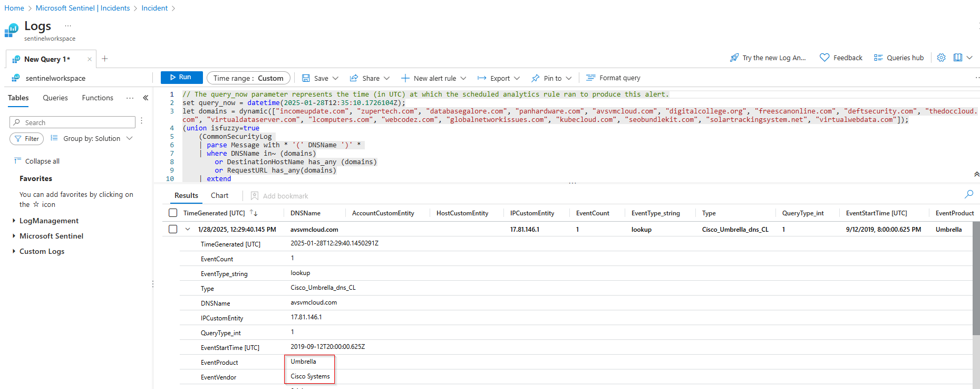
Task: Open the Queries hub
Action: click(899, 58)
